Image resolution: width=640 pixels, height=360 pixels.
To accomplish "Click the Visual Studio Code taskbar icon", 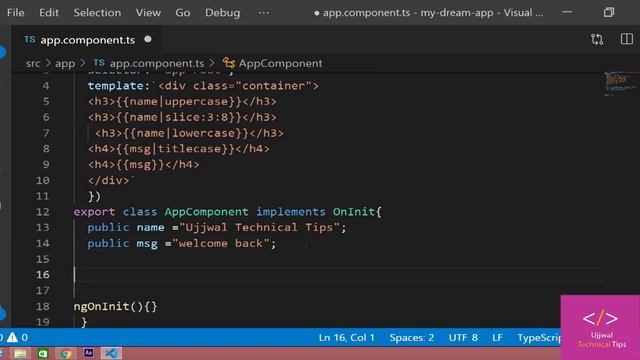I will [111, 353].
